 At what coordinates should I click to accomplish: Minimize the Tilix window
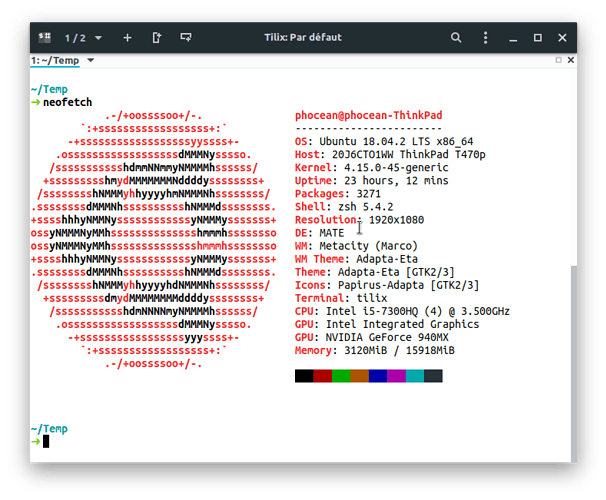(x=513, y=39)
